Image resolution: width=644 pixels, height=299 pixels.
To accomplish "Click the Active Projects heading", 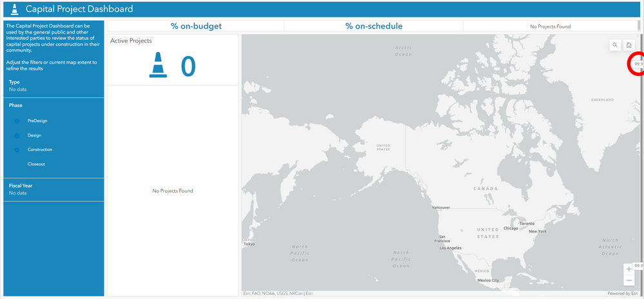I will coord(131,41).
